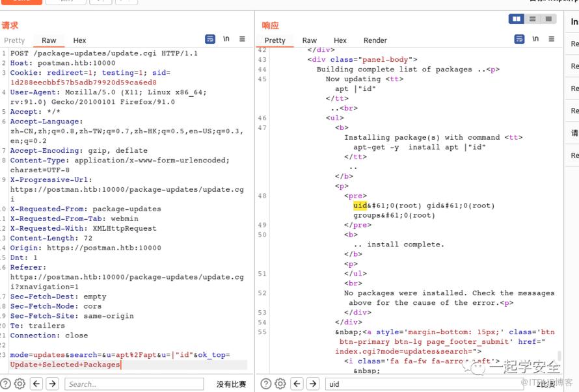Toggle non-printable \n characters in request panel
The image size is (579, 392).
(x=226, y=39)
